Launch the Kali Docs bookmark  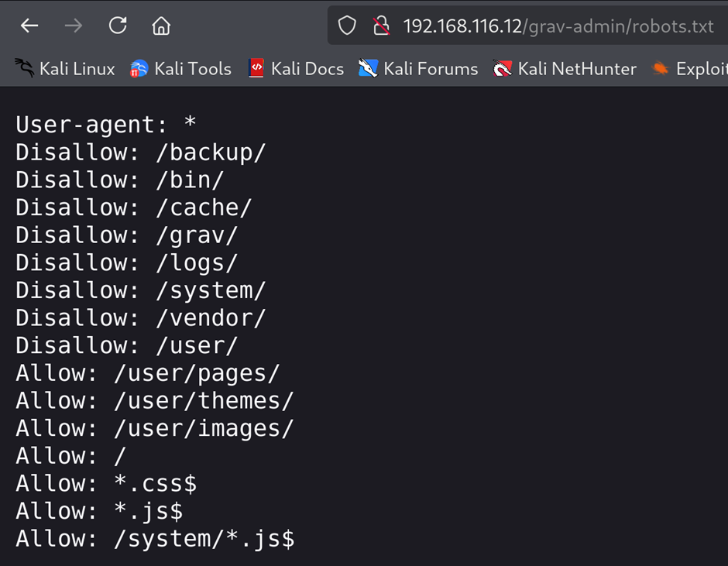(296, 69)
